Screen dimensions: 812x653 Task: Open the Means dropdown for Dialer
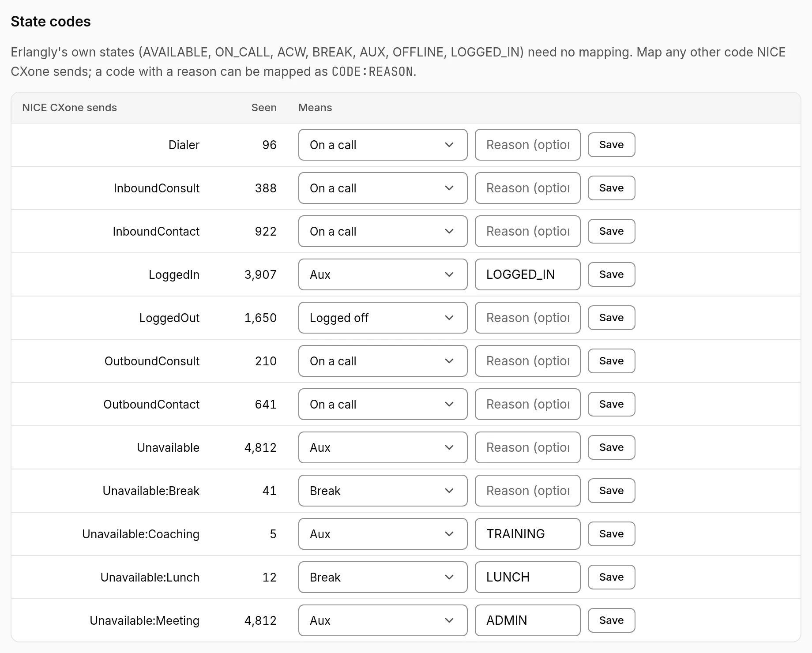click(383, 145)
